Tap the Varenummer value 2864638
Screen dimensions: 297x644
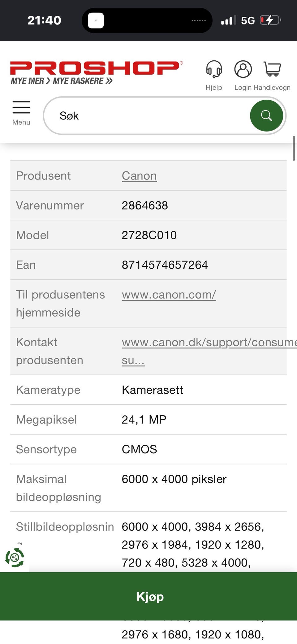[x=145, y=205]
